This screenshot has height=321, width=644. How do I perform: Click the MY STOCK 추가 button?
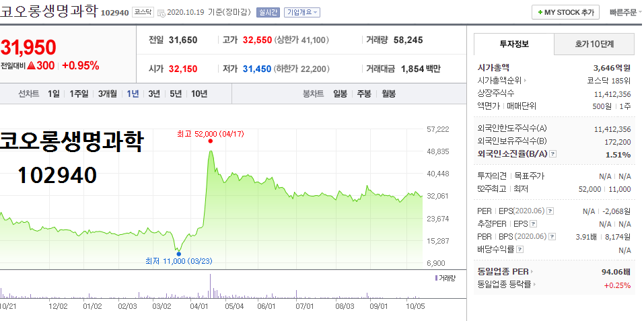[x=565, y=12]
